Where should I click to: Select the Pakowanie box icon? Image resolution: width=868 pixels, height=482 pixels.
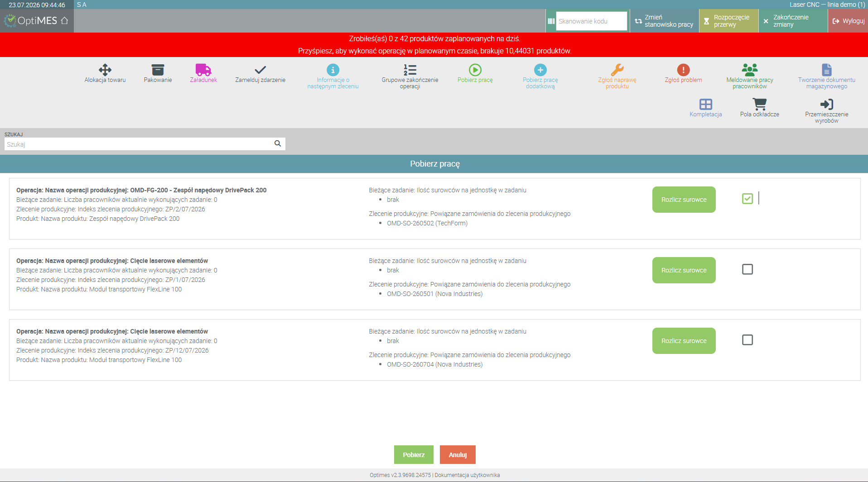[158, 70]
